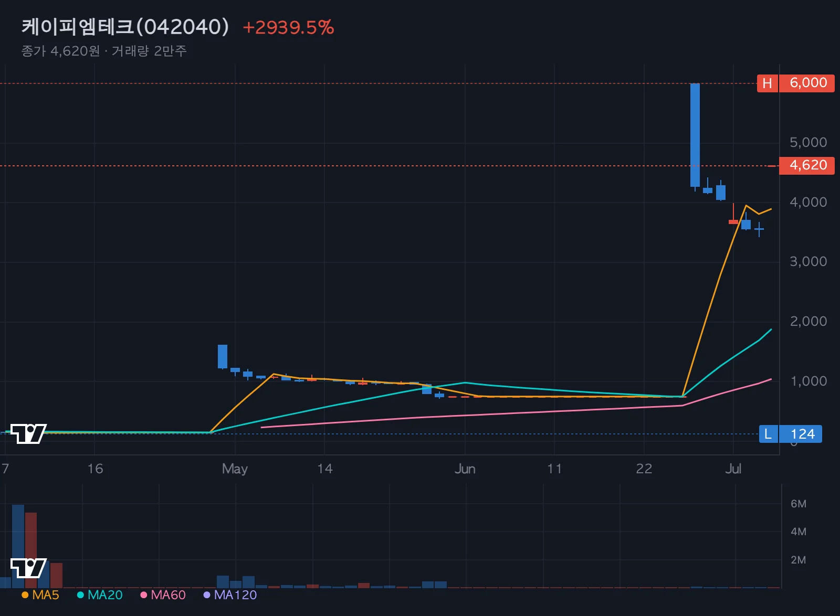Click the 11 date axis label

(554, 469)
